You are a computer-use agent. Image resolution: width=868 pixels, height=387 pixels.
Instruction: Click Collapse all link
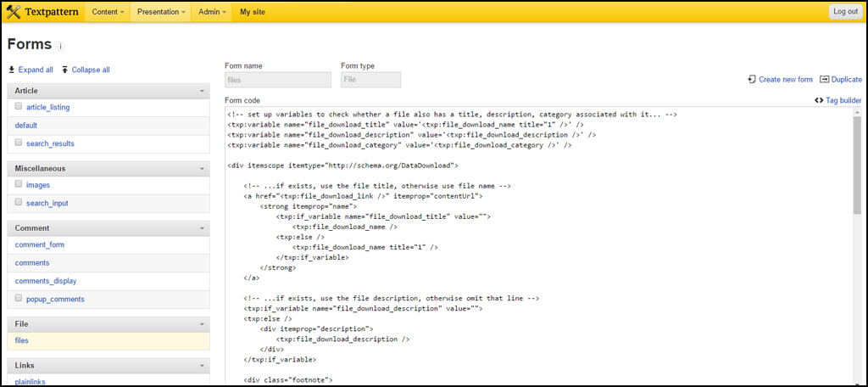pyautogui.click(x=91, y=70)
